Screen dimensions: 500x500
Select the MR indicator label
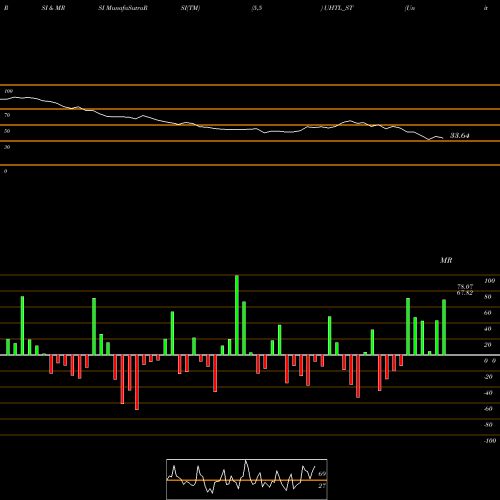coord(446,260)
